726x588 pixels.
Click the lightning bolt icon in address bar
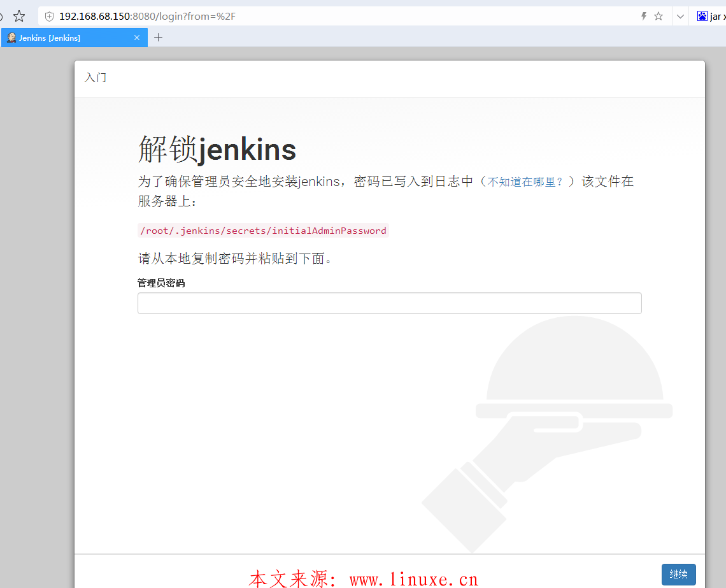point(644,17)
